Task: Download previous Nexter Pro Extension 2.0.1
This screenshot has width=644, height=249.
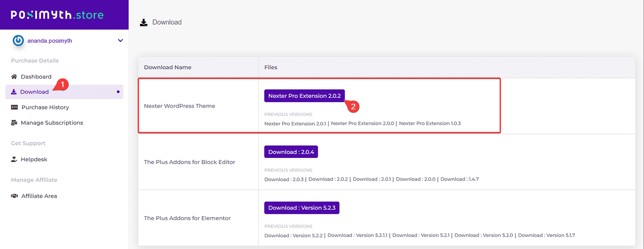Action: click(295, 123)
